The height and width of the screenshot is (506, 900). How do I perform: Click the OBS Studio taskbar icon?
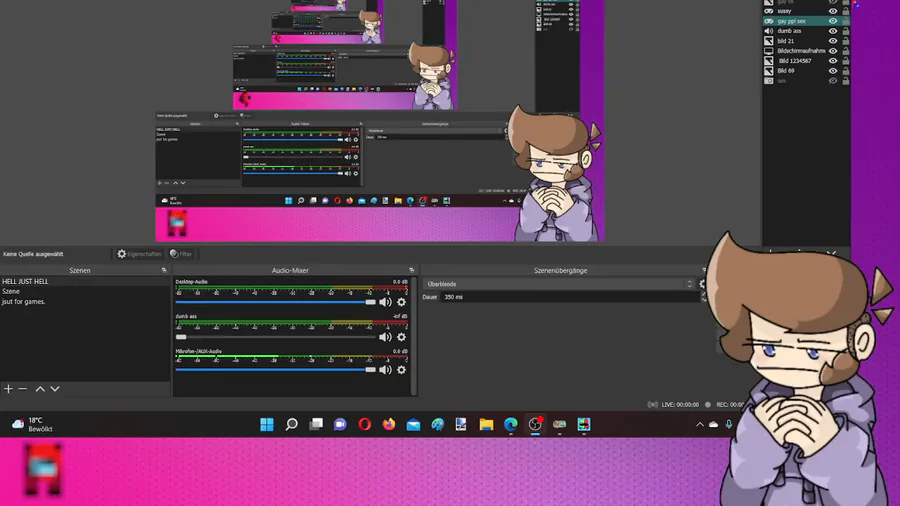point(535,424)
